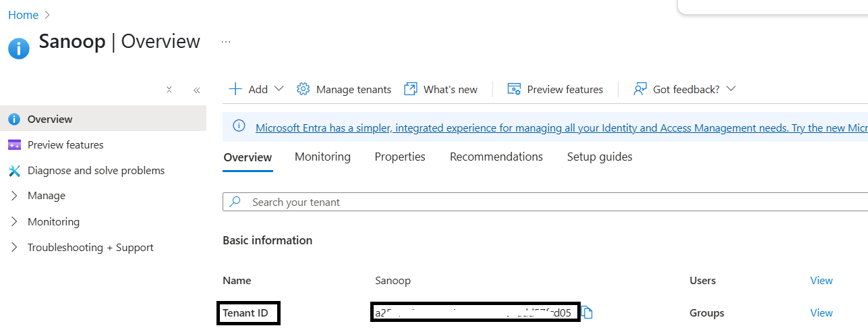
Task: Click the Search your tenant field
Action: tap(545, 202)
